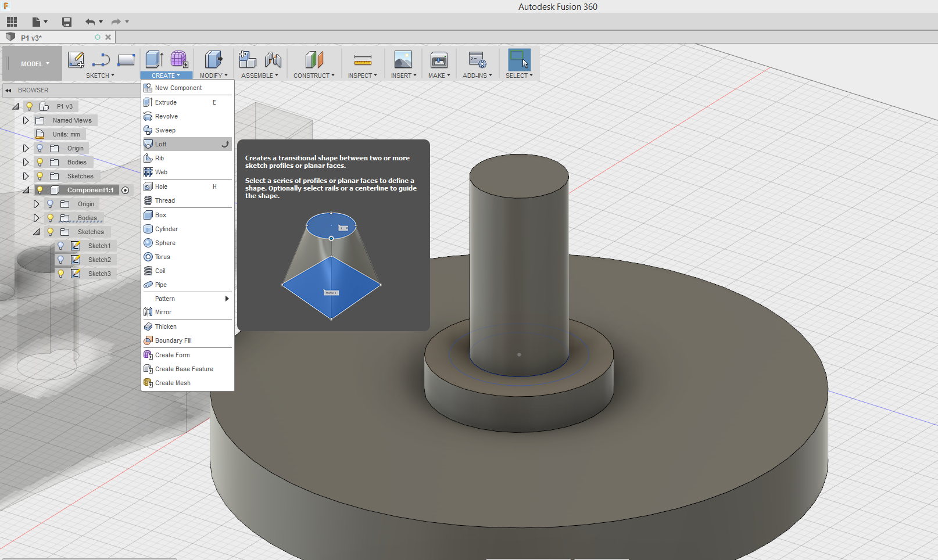Click the Component1:1 activate radio button
938x560 pixels.
tap(126, 191)
